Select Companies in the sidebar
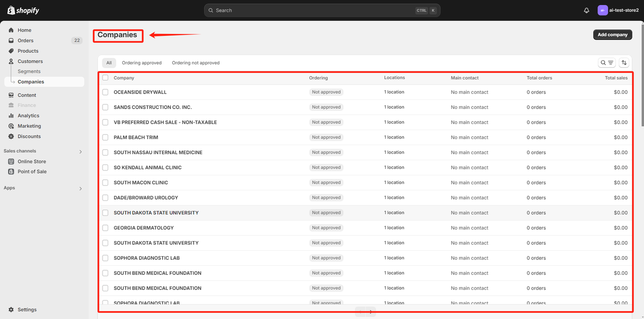Viewport: 644px width, 319px height. coord(44,82)
